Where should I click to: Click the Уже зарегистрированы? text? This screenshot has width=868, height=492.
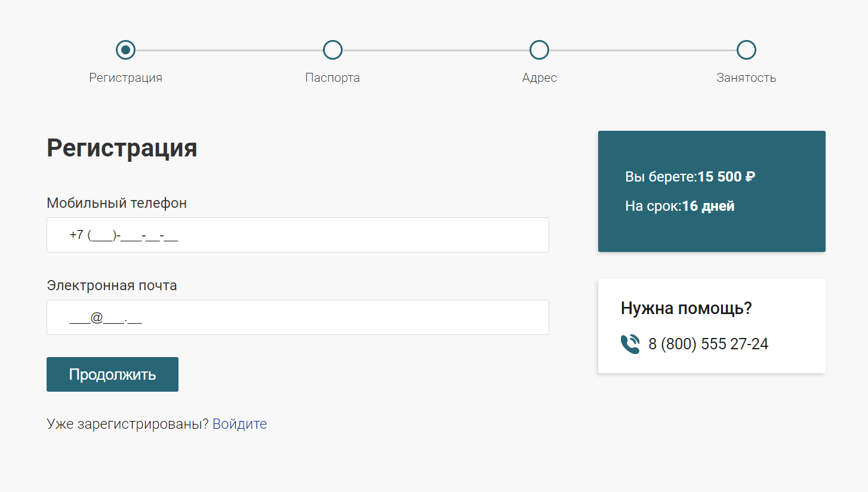click(128, 424)
